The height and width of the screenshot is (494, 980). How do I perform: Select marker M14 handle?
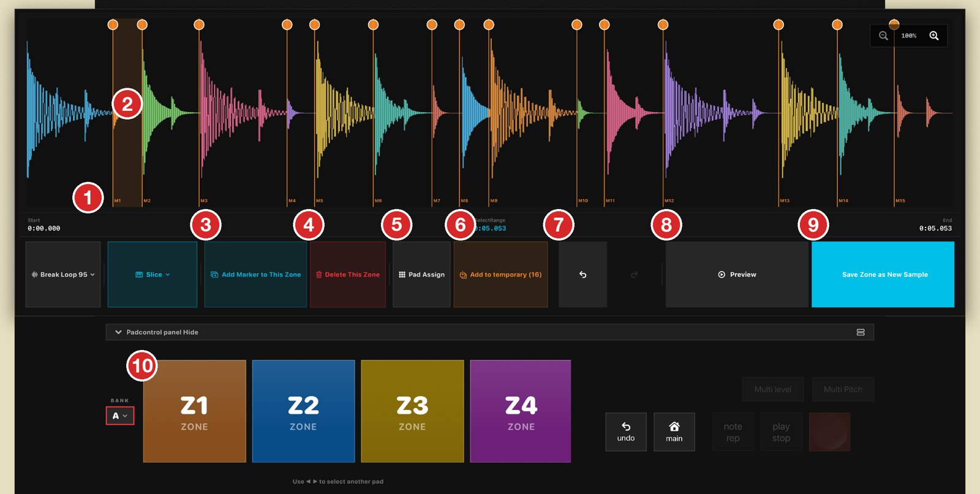click(x=837, y=25)
